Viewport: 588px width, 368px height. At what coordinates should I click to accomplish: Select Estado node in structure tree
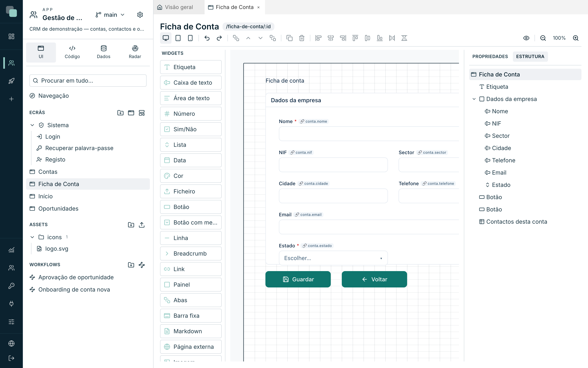(525, 185)
